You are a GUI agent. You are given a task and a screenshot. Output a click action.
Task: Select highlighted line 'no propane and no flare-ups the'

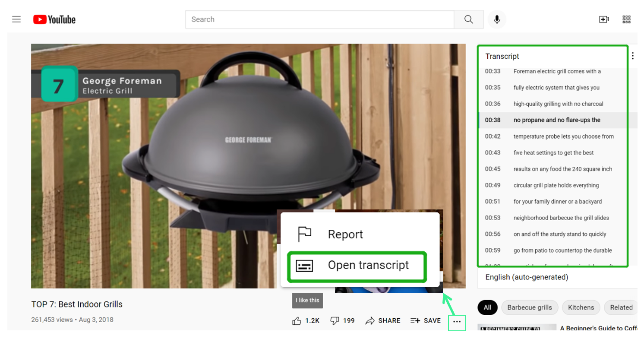pos(557,120)
